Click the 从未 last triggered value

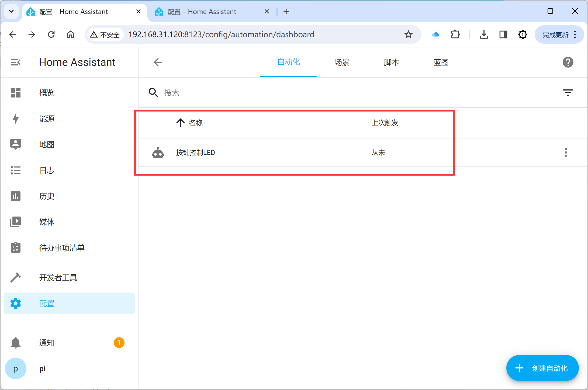(x=378, y=152)
